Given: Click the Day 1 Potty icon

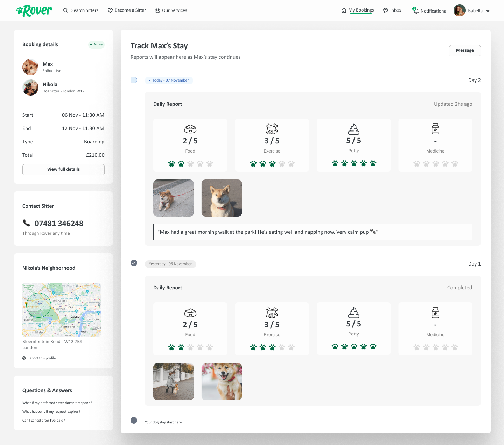Looking at the screenshot, I should (353, 312).
